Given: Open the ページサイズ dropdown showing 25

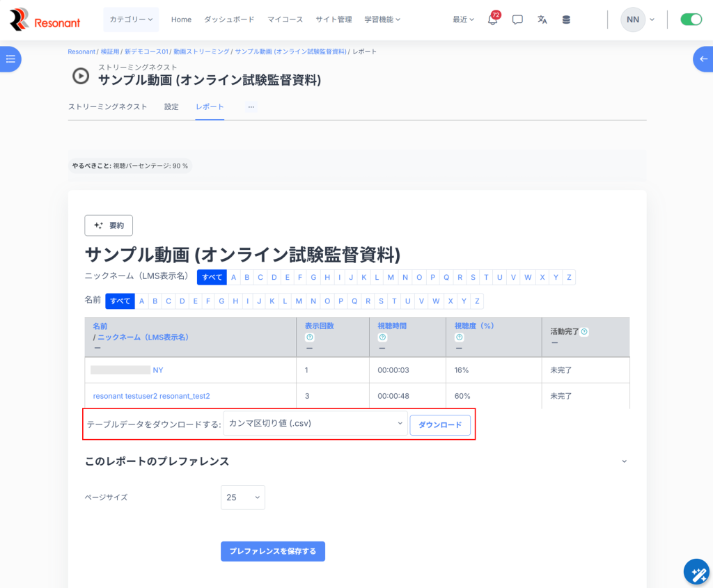Looking at the screenshot, I should pyautogui.click(x=242, y=498).
